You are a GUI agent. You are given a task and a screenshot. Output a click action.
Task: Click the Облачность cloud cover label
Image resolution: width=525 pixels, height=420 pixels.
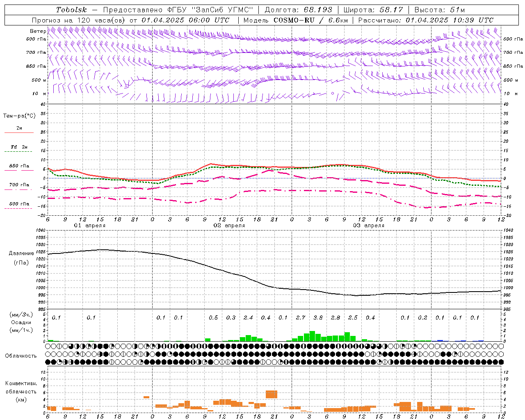pos(21,356)
